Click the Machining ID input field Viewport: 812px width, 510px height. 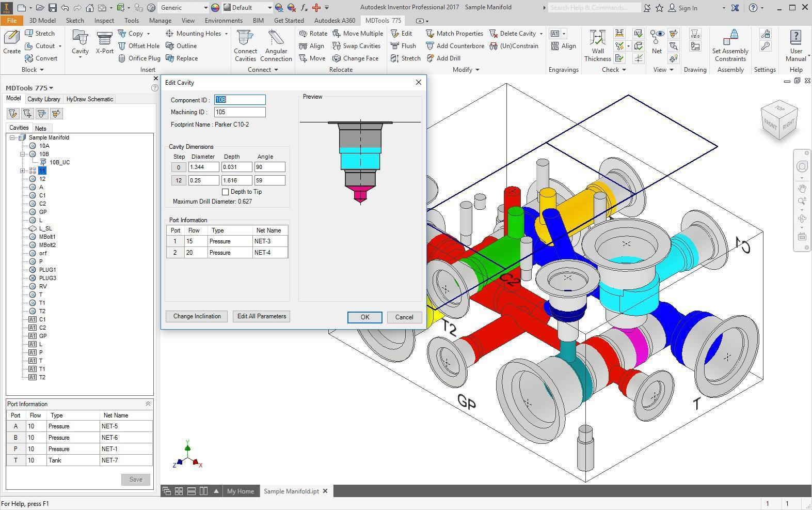tap(240, 112)
